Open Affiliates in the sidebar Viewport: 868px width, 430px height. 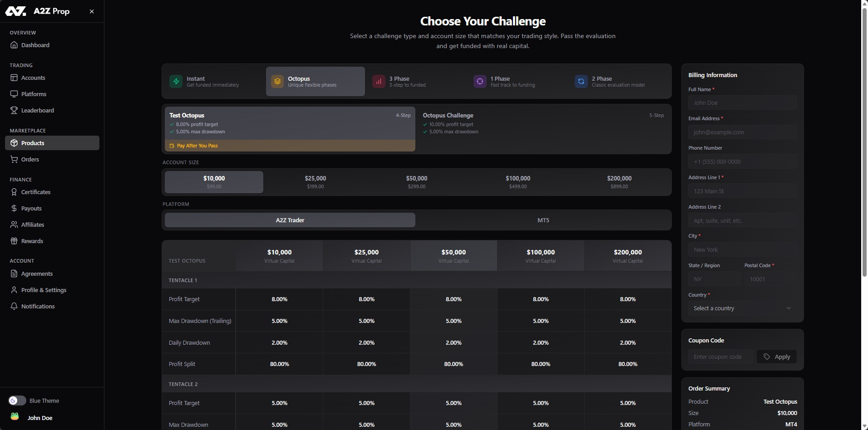[x=33, y=225]
